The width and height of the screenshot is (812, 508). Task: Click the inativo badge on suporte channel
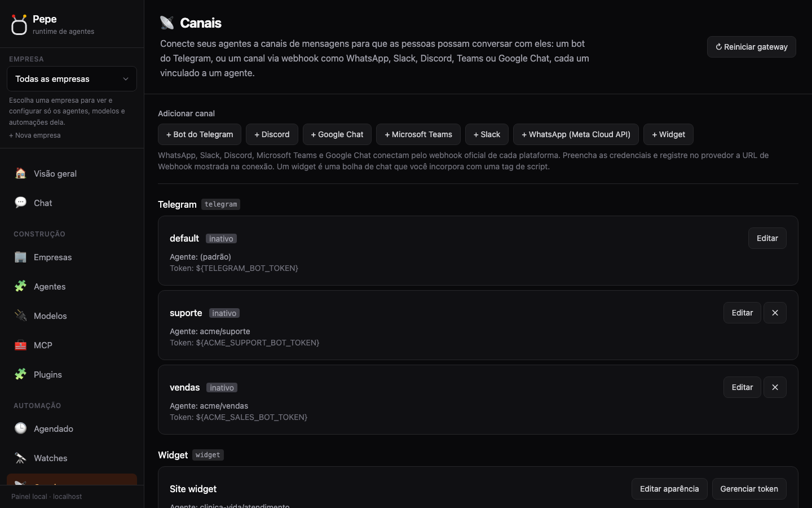pos(224,313)
